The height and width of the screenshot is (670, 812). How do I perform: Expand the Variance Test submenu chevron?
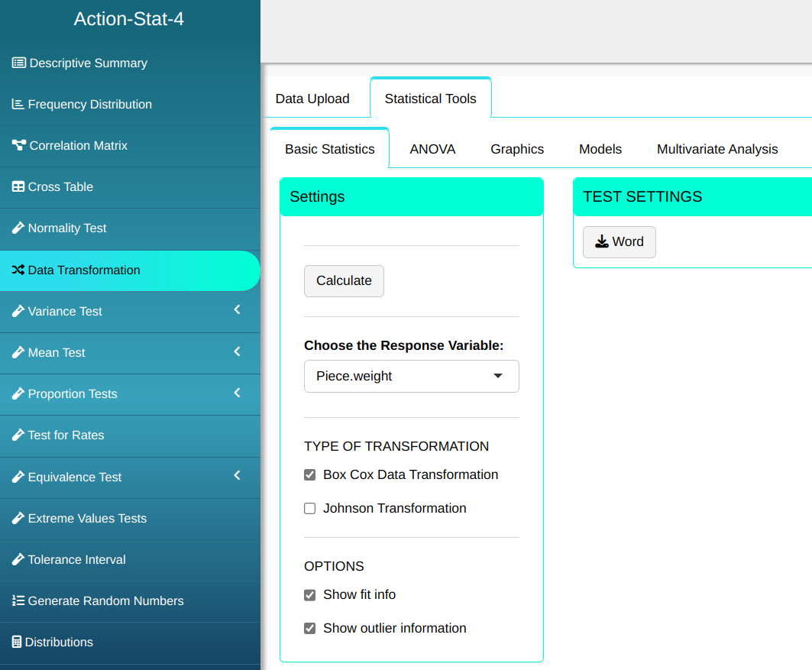(237, 310)
